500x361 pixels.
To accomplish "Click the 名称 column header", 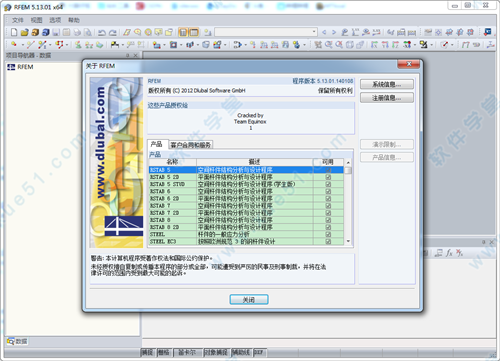I will [x=172, y=162].
